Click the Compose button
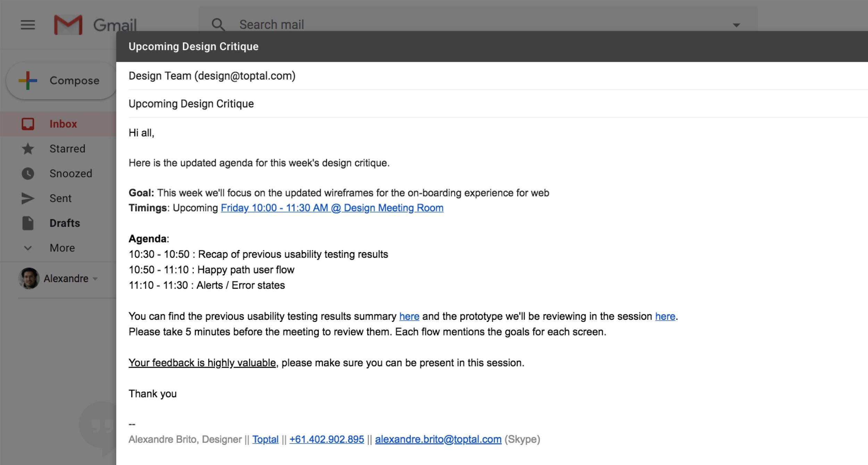Screen dimensions: 868x465 tap(60, 80)
